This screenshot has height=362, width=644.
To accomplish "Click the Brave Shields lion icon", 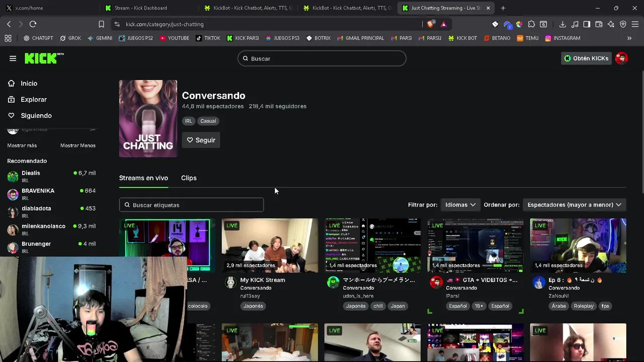I will click(x=430, y=24).
